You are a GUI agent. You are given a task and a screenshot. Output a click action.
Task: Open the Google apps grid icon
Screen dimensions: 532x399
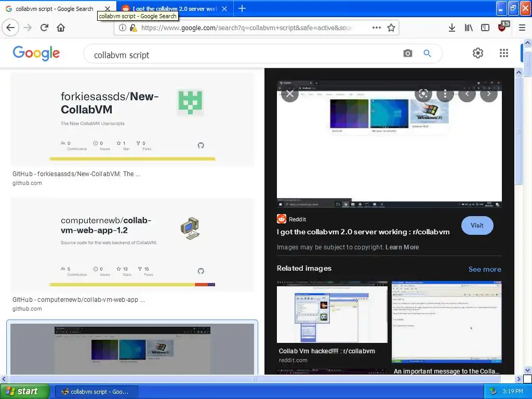[x=504, y=53]
